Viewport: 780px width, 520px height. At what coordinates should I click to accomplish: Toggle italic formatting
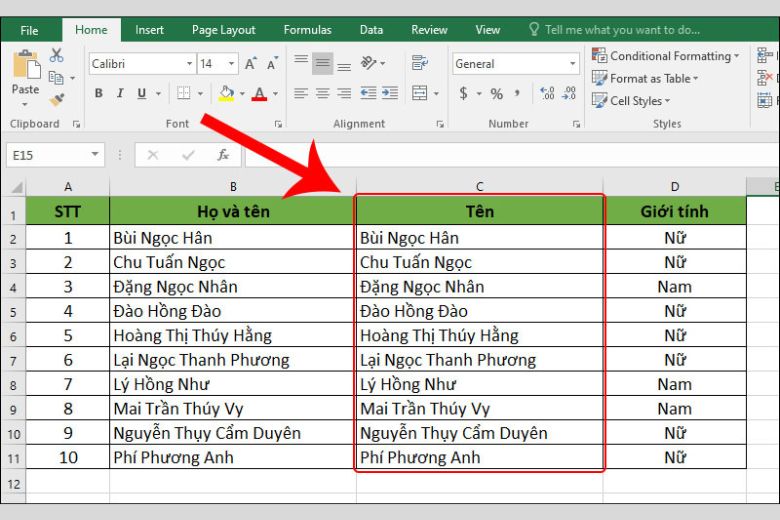[120, 93]
